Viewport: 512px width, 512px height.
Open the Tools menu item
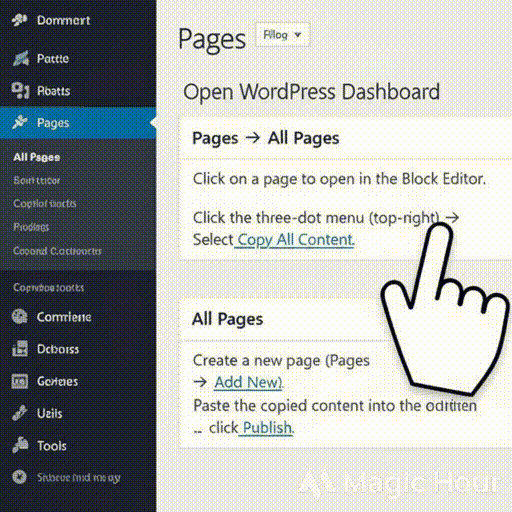pos(78,446)
